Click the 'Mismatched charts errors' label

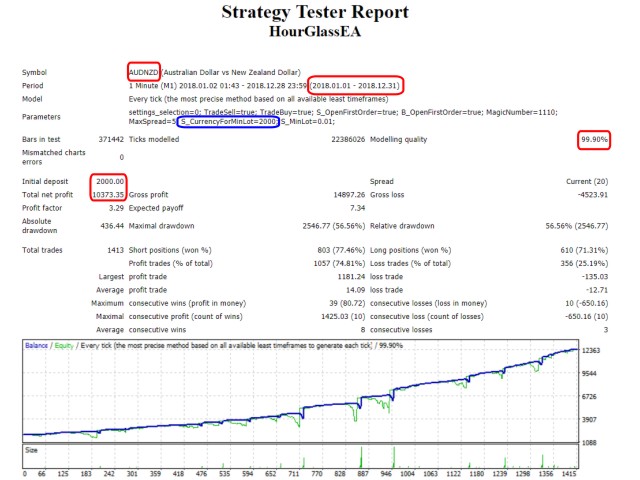[53, 158]
